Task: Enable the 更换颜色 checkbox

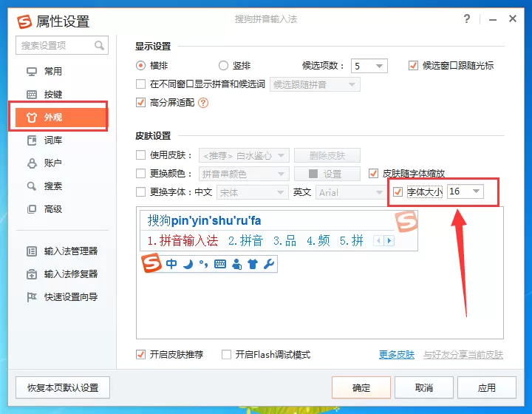Action: tap(140, 174)
